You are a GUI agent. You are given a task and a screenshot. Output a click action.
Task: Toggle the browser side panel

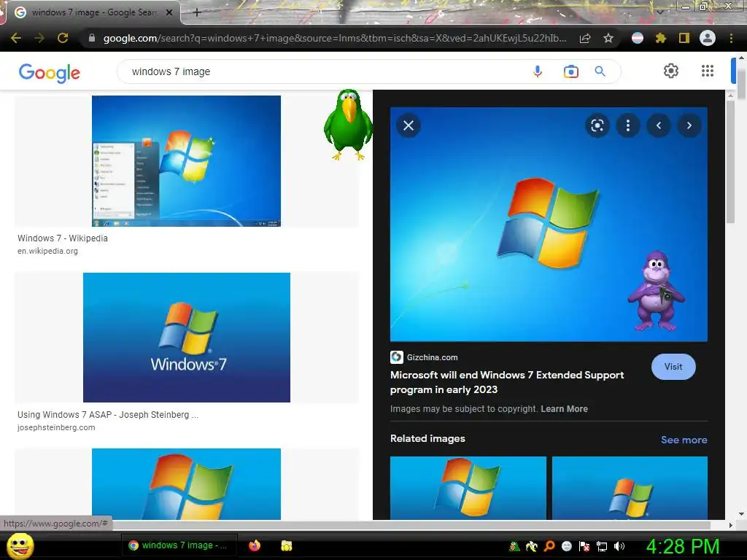[x=684, y=38]
